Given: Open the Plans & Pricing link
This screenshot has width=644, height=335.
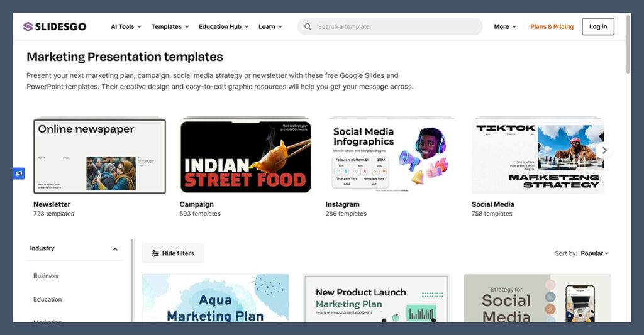Looking at the screenshot, I should pos(552,26).
